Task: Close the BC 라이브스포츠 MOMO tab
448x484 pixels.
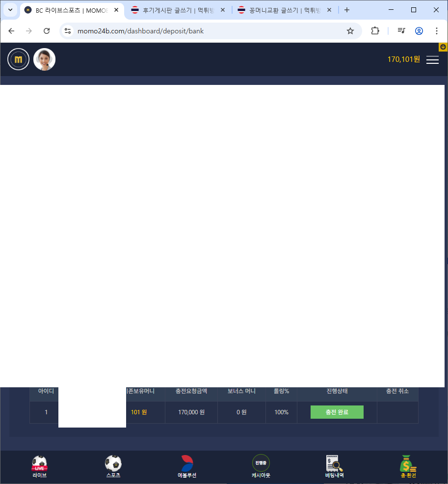Action: (x=116, y=10)
